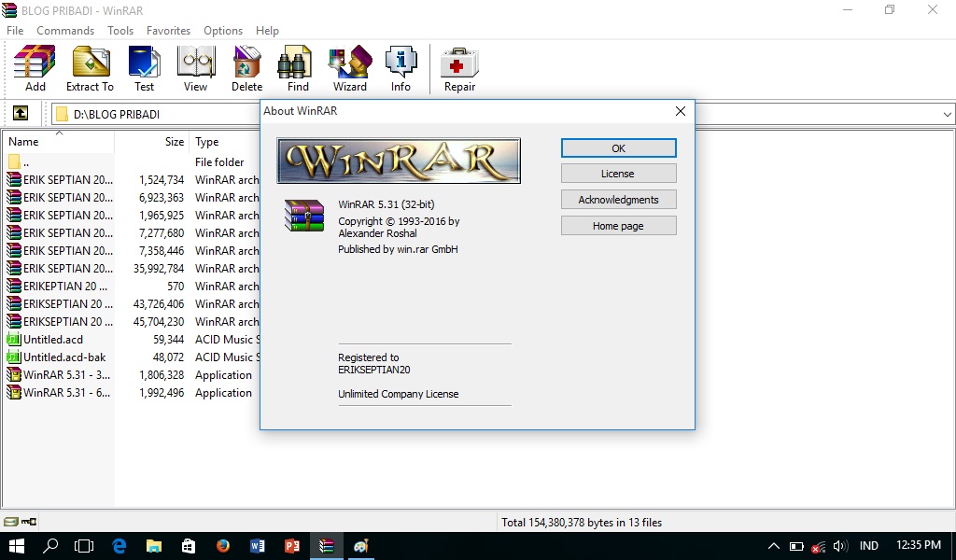Click the disk drive icon in status bar

(11, 522)
